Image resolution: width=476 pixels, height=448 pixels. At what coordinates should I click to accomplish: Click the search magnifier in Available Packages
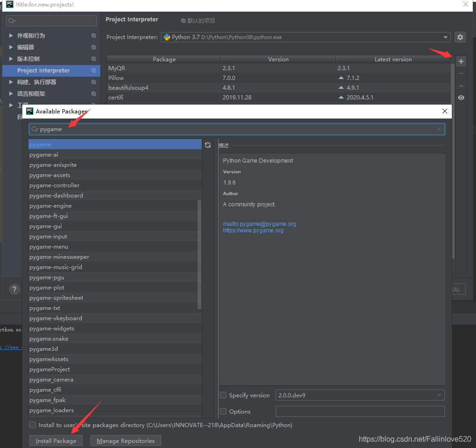pos(35,129)
